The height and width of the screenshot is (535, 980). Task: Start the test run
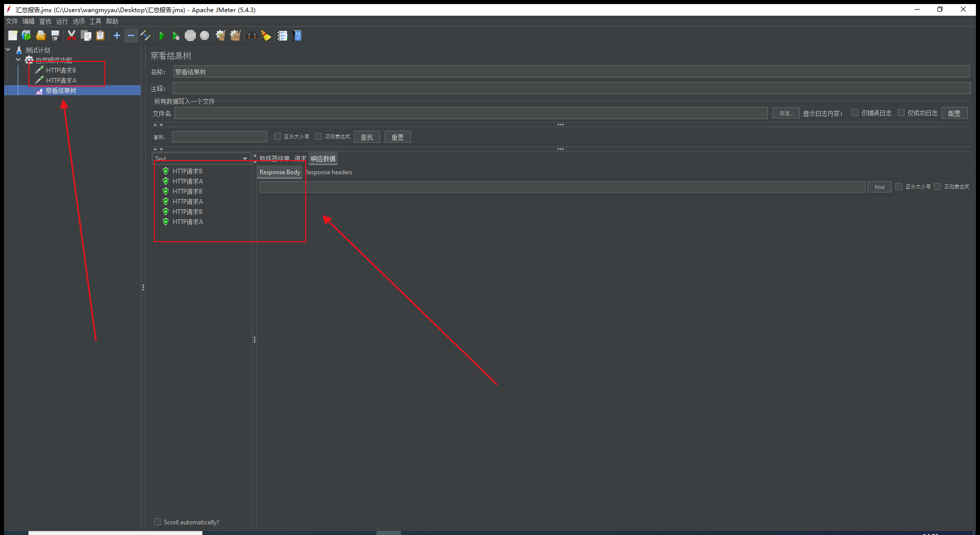tap(162, 35)
